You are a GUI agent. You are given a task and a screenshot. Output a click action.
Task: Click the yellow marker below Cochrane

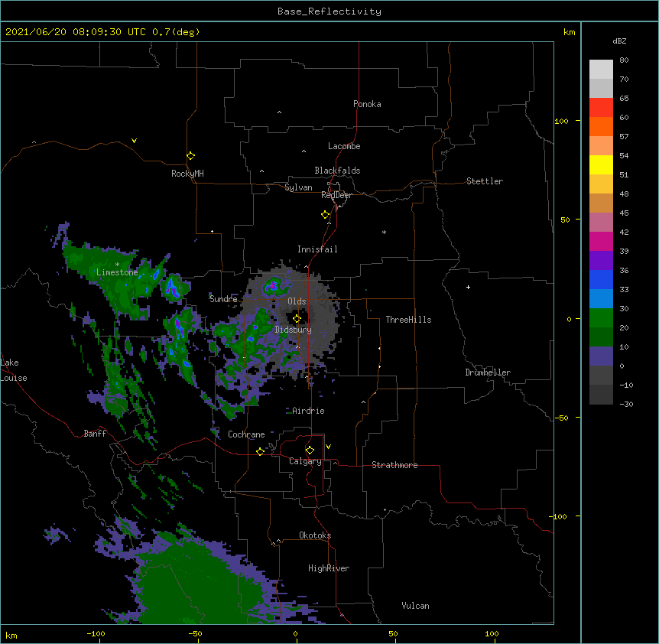[260, 451]
